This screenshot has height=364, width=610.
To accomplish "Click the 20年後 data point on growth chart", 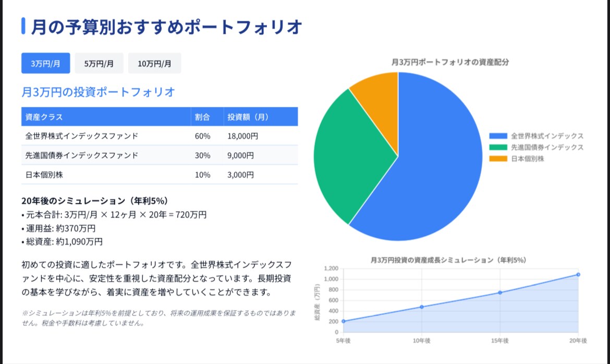I will pyautogui.click(x=577, y=273).
